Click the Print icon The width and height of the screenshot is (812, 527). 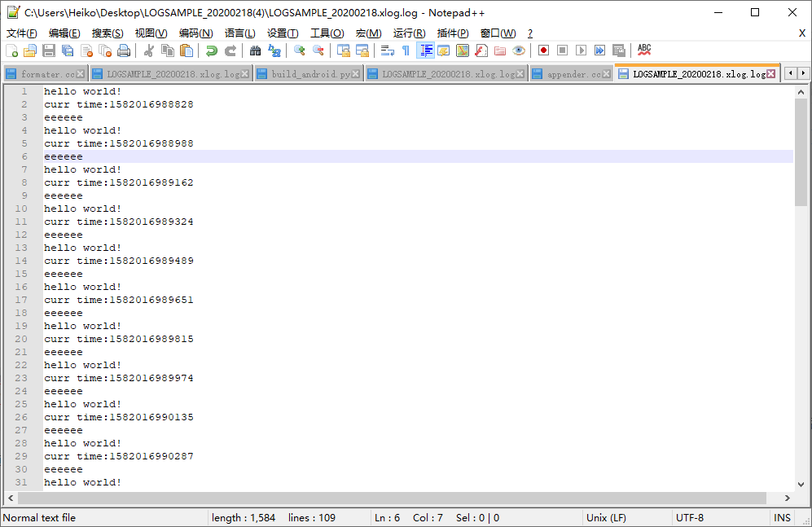125,51
